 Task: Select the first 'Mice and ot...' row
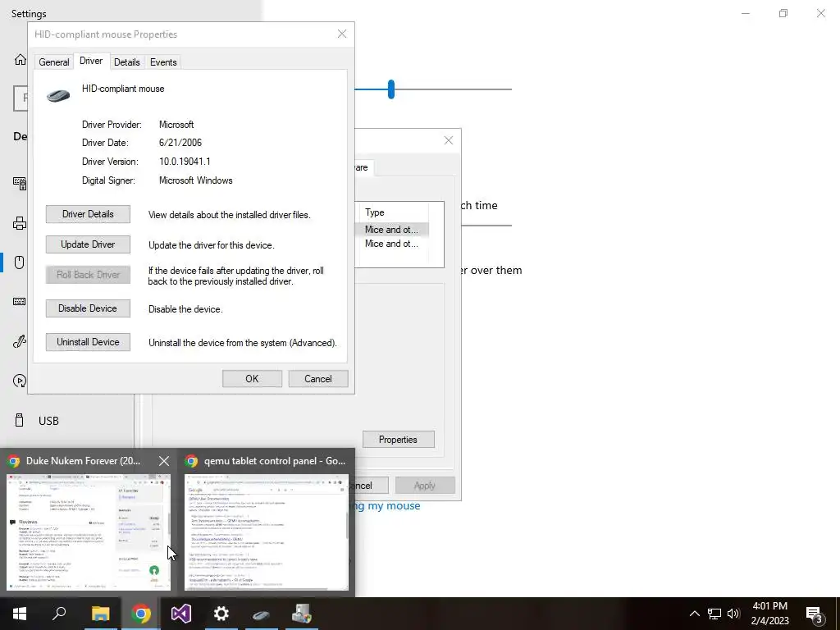click(391, 230)
